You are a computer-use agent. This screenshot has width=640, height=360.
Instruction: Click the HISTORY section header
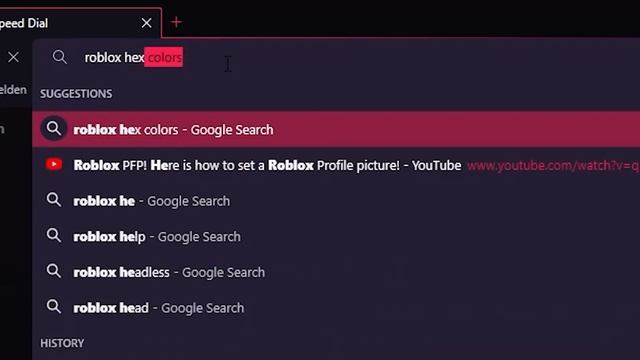tap(62, 343)
